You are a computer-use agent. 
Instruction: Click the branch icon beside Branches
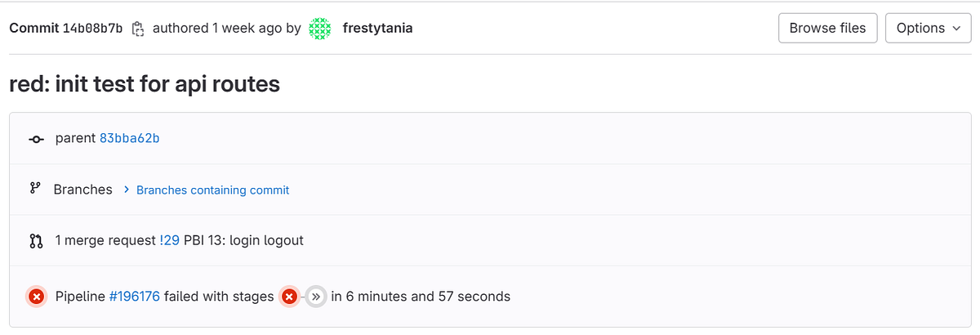coord(35,189)
